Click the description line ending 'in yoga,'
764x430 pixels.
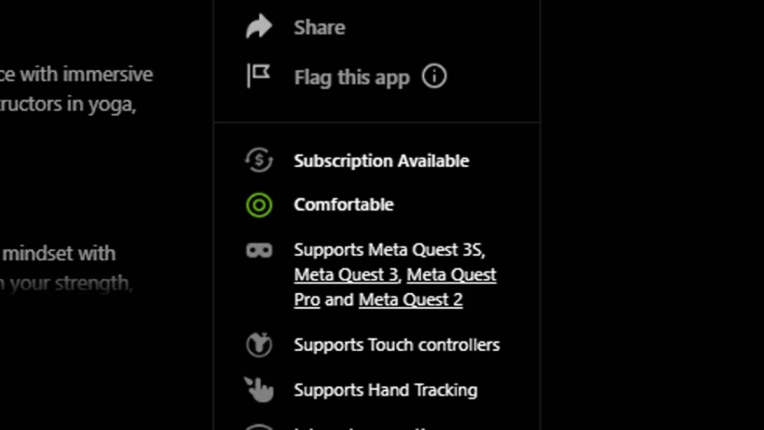point(68,104)
